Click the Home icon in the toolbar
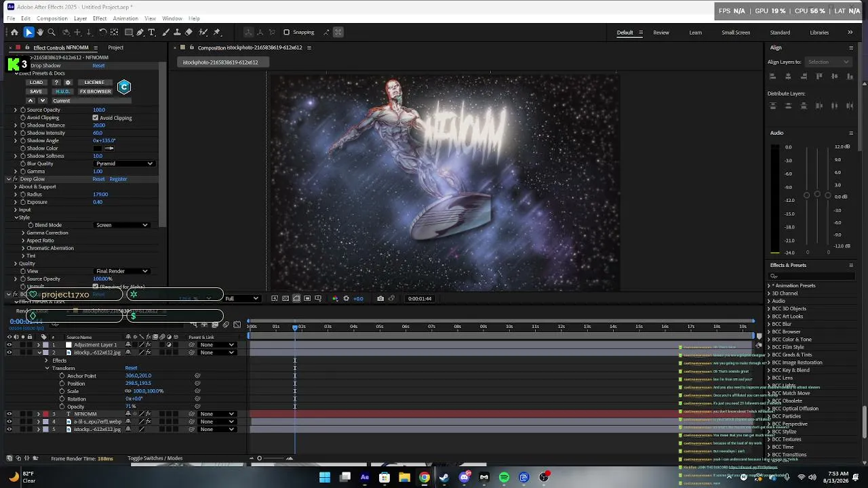Screen dimensions: 868x488 pos(14,32)
